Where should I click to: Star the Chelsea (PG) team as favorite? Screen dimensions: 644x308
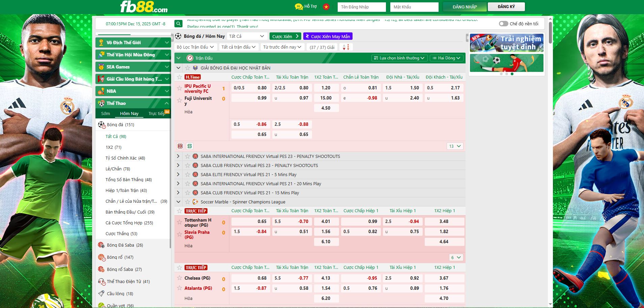[179, 278]
